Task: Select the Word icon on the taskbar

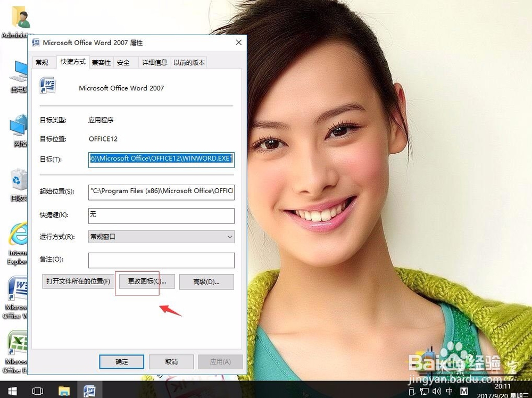Action: point(90,390)
